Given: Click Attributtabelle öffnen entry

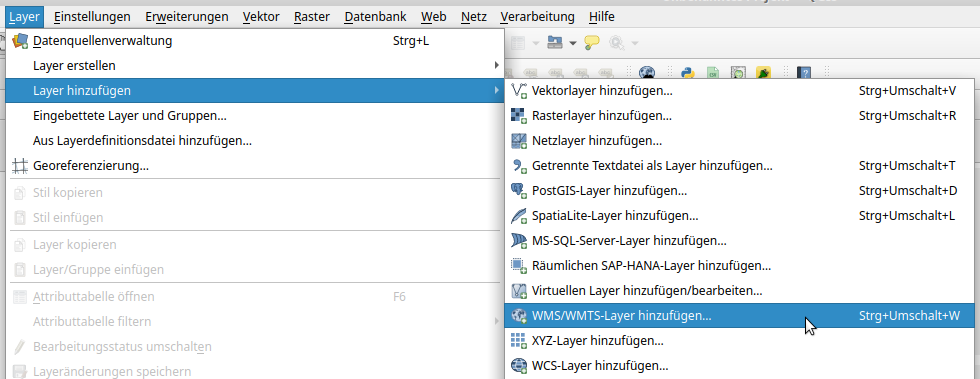Looking at the screenshot, I should [x=254, y=296].
